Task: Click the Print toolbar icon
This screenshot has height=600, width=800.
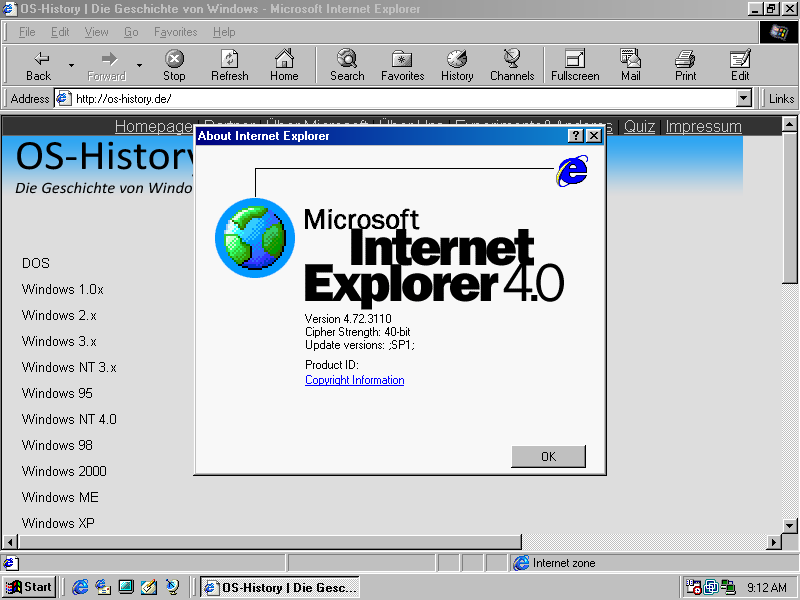Action: 685,59
